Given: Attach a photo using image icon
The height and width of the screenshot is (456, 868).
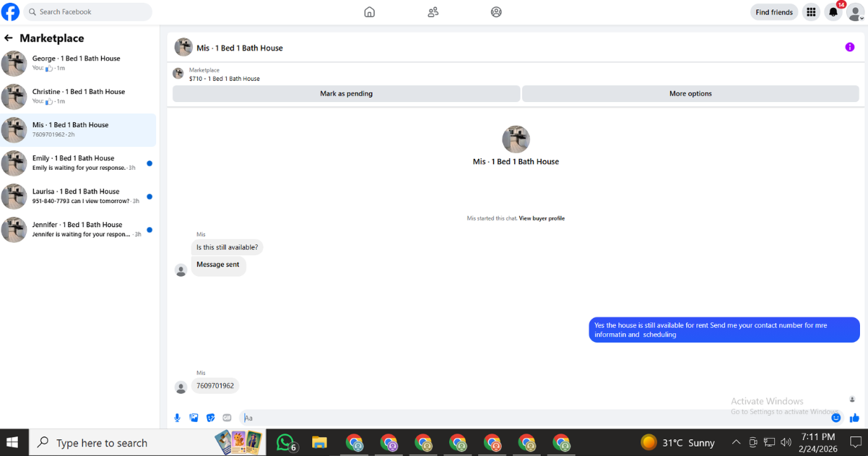Looking at the screenshot, I should pyautogui.click(x=194, y=418).
